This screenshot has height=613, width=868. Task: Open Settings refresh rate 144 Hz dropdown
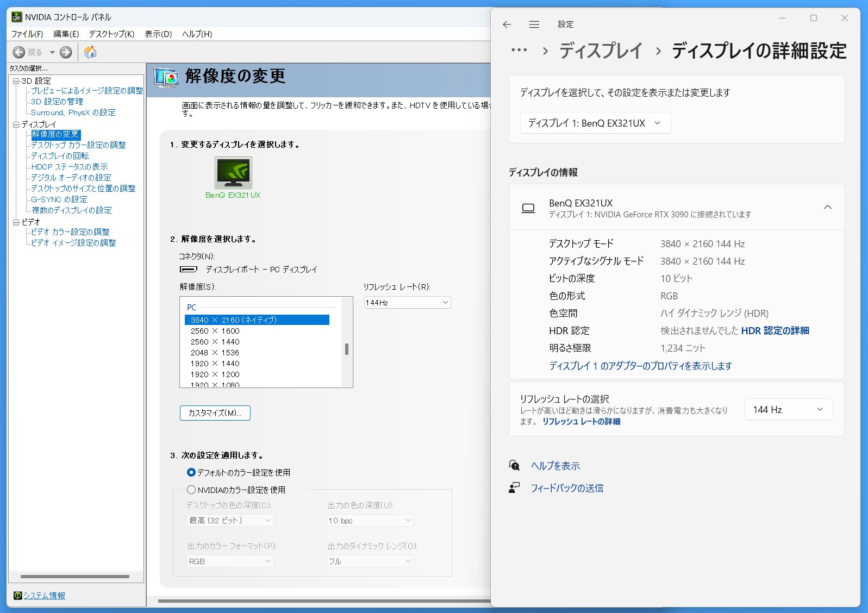[x=788, y=409]
